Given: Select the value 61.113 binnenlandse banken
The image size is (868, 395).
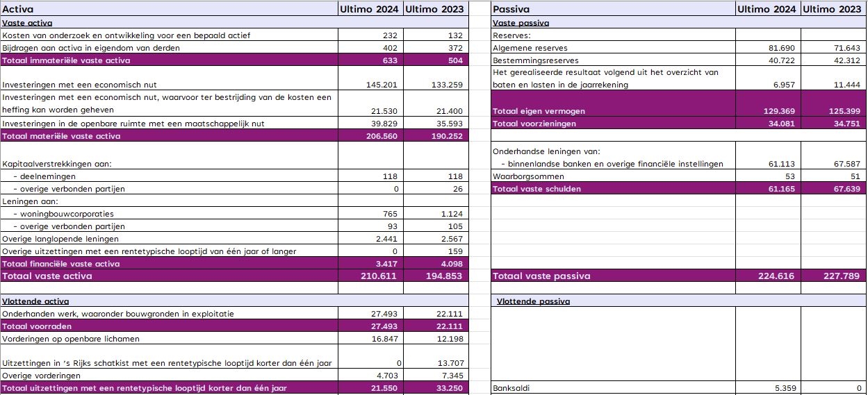Looking at the screenshot, I should (782, 164).
